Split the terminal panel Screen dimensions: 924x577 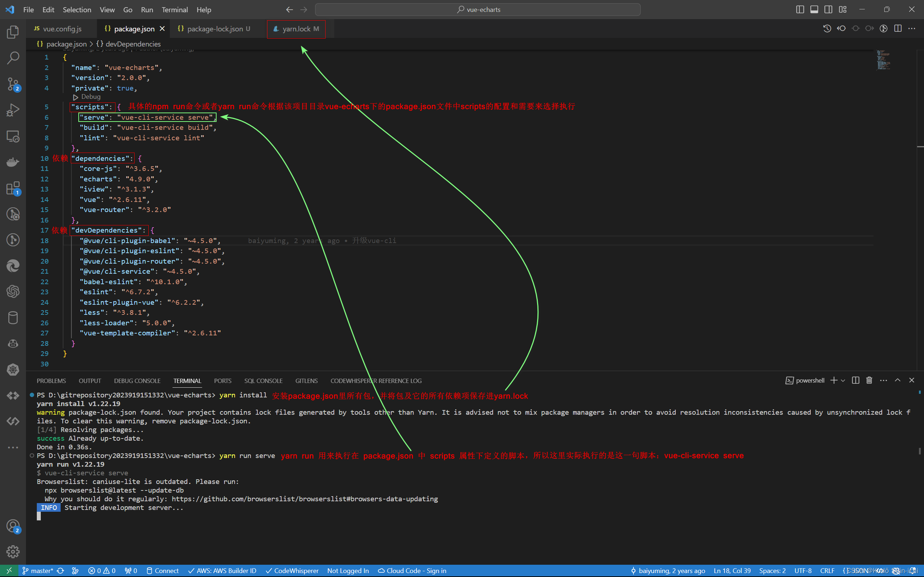(856, 380)
